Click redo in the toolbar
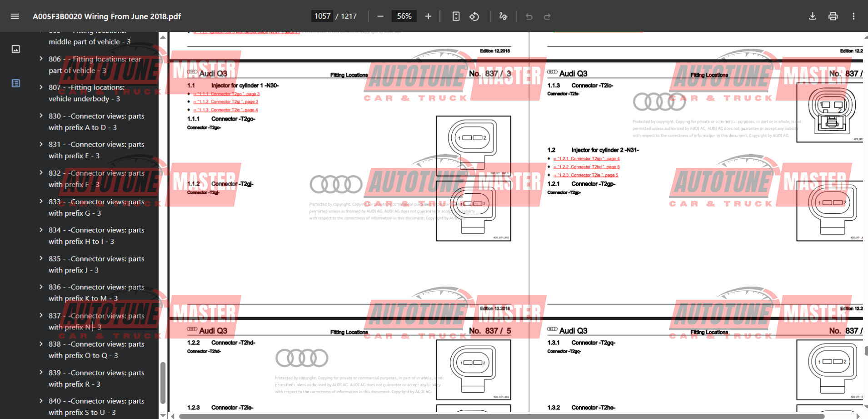This screenshot has height=419, width=868. [547, 16]
